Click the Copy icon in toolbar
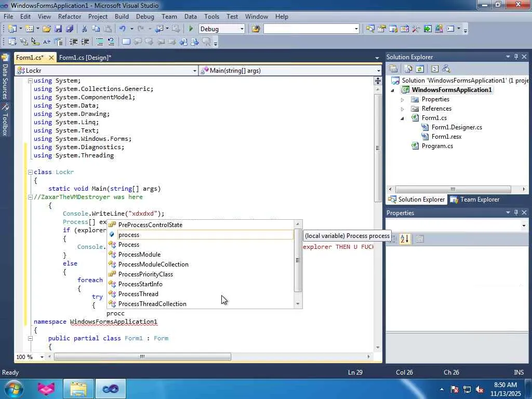Image resolution: width=532 pixels, height=399 pixels. (96, 29)
